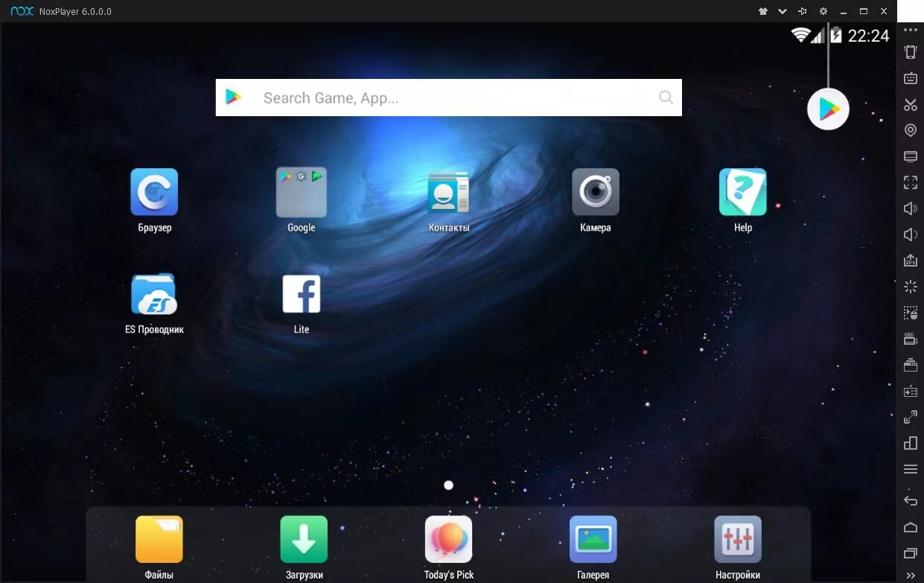Open the macro recorder sidebar icon
This screenshot has height=583, width=924.
pos(911,313)
